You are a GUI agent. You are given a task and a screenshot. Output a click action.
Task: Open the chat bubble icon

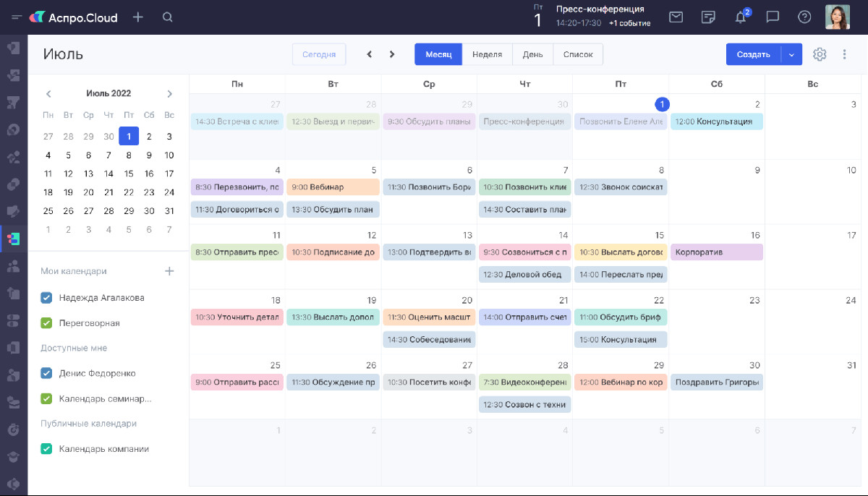773,17
